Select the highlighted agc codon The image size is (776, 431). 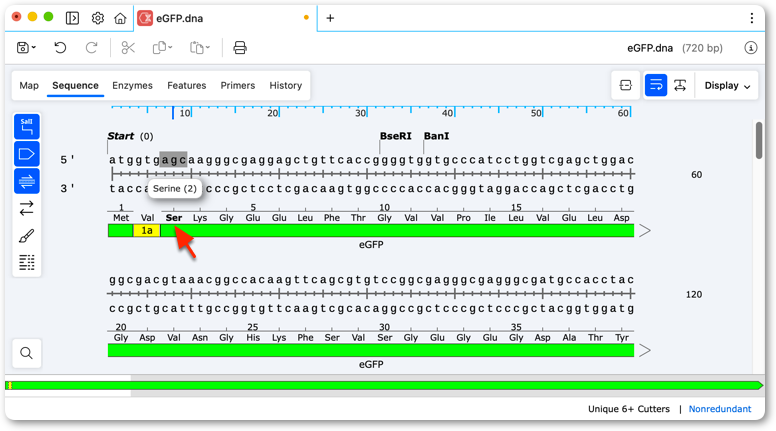click(x=173, y=160)
